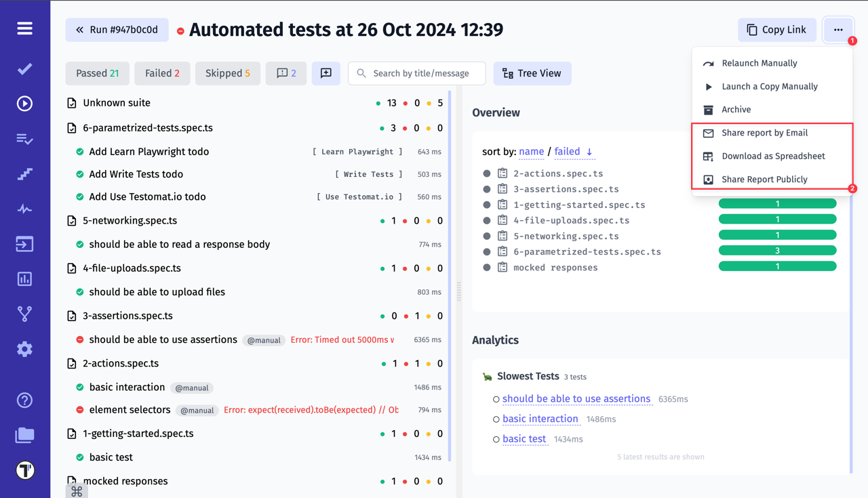Click the green progress bar for 5-networking.spec.ts
Screen dimensions: 868x498
point(777,234)
